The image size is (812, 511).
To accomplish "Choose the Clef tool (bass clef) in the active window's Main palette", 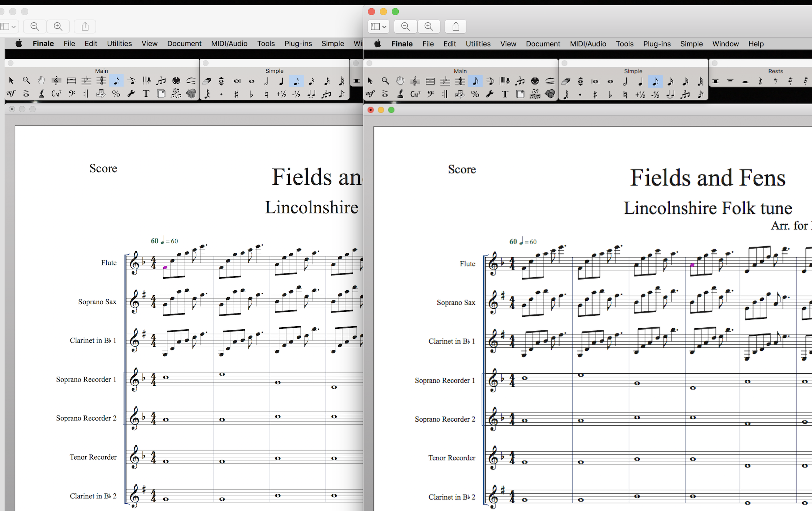I will click(430, 94).
